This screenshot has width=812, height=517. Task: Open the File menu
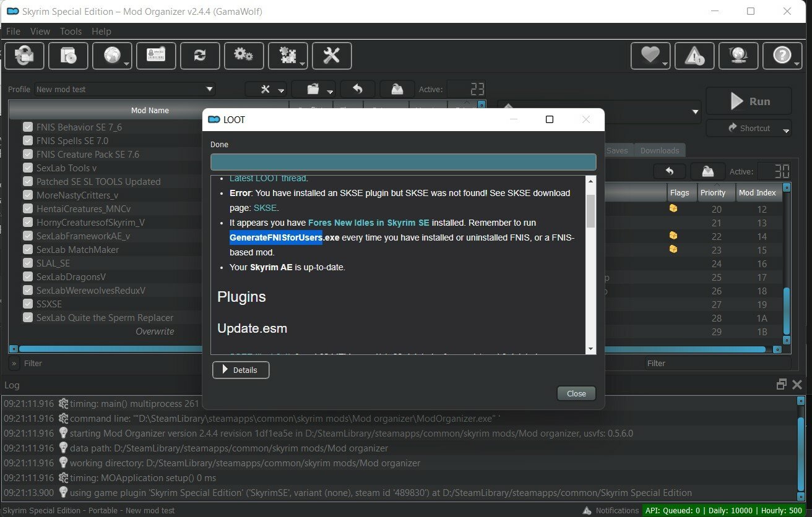pyautogui.click(x=13, y=32)
